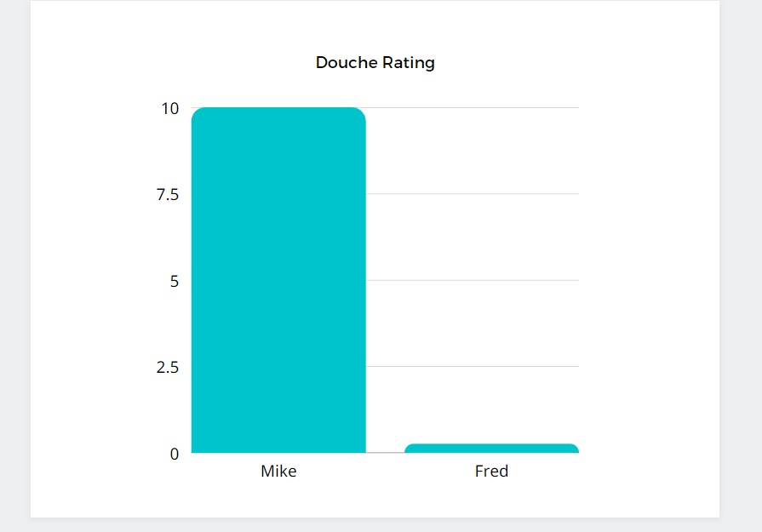
Task: Click the y-axis label "7.5"
Action: [x=168, y=195]
